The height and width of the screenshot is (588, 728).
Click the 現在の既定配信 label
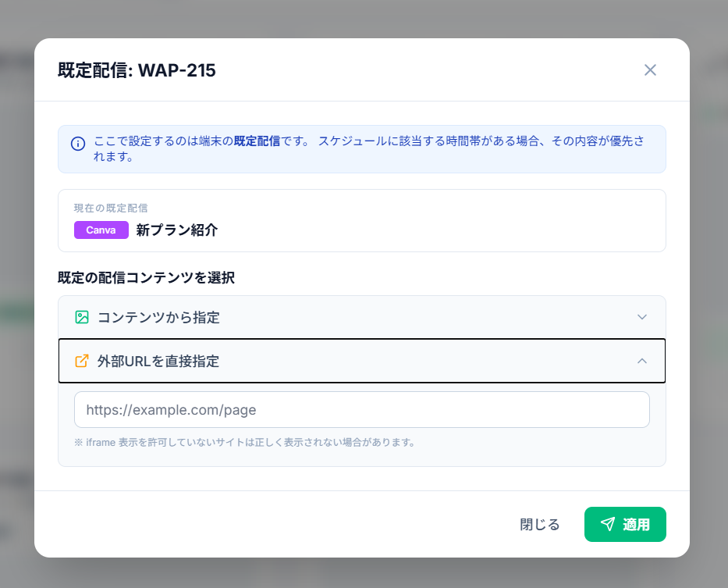coord(111,208)
